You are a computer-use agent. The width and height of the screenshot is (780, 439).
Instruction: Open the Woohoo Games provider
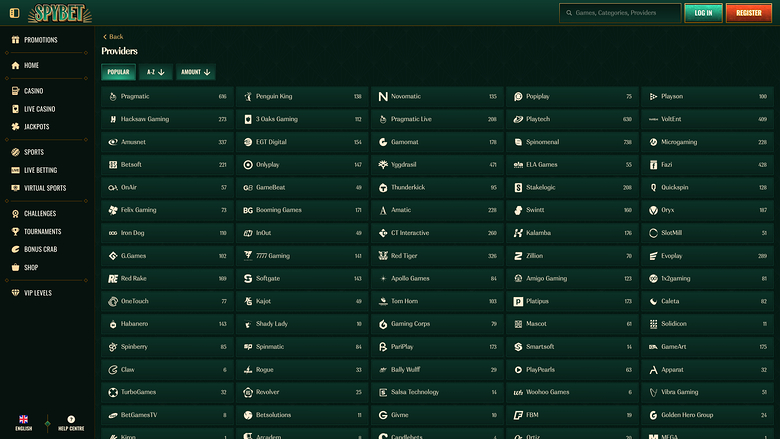tap(572, 392)
